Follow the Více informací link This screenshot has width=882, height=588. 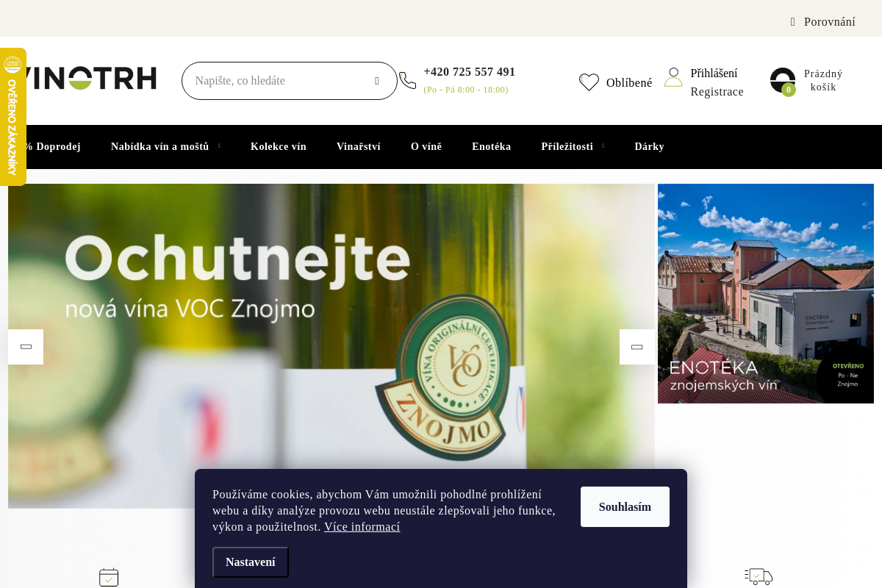coord(362,527)
